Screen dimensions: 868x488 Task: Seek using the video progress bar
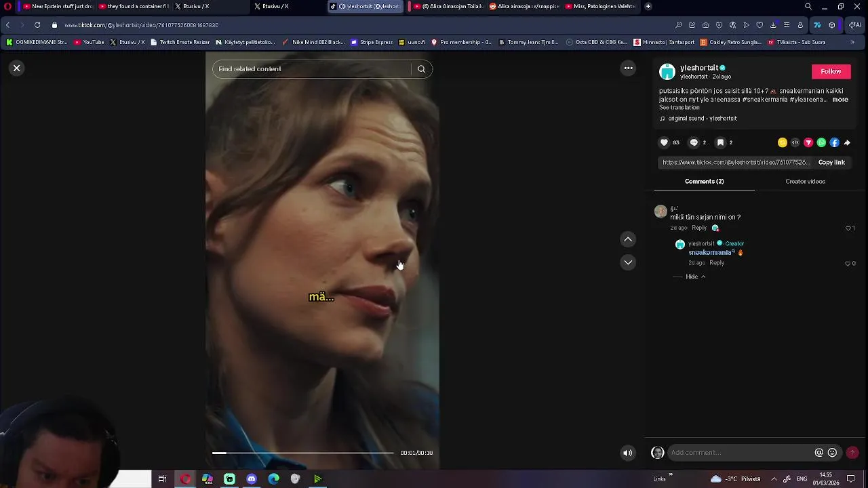302,453
